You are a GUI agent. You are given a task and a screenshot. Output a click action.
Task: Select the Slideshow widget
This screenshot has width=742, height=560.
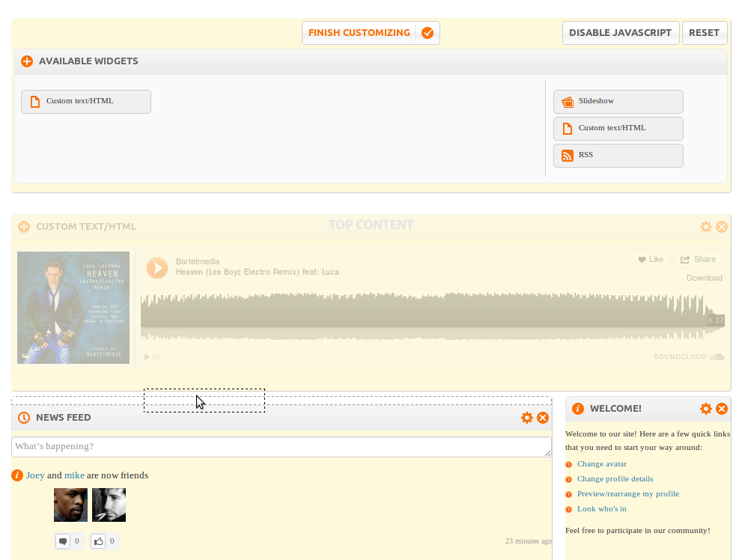(x=618, y=102)
